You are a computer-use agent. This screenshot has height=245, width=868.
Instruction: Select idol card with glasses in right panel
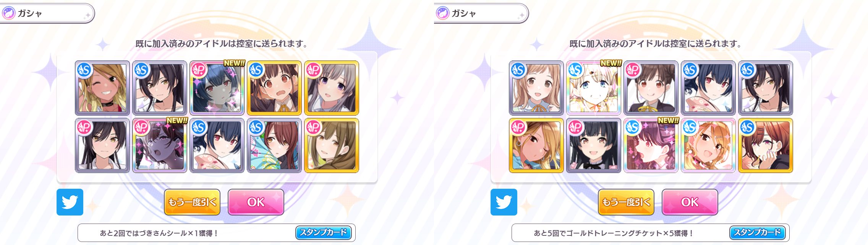766,145
